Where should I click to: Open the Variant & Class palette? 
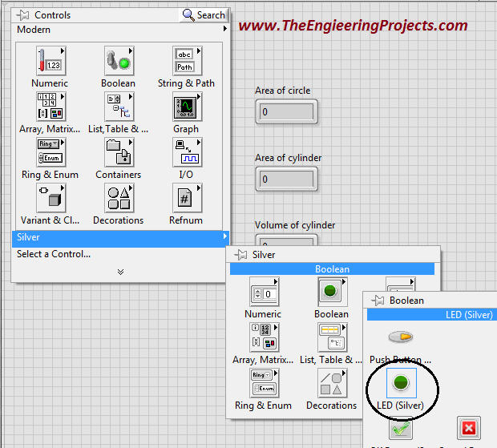click(51, 198)
